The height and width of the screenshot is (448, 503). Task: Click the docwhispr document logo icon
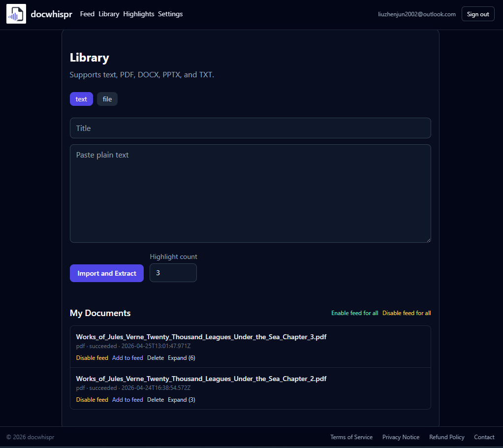(16, 14)
